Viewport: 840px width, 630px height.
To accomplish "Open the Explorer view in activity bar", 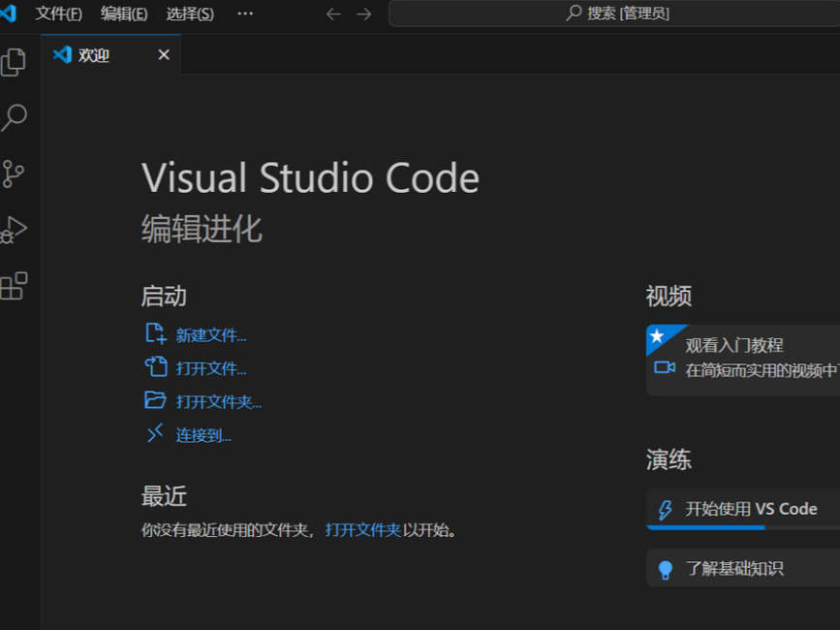I will coord(14,63).
